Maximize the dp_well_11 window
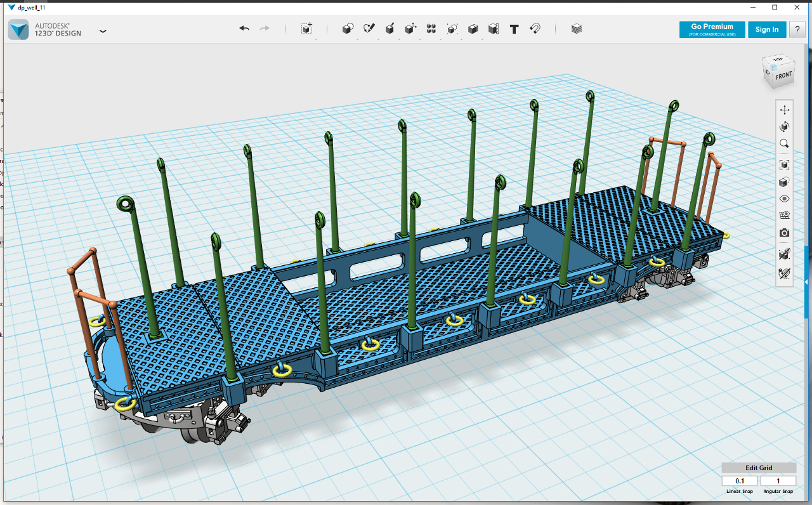 pyautogui.click(x=775, y=7)
